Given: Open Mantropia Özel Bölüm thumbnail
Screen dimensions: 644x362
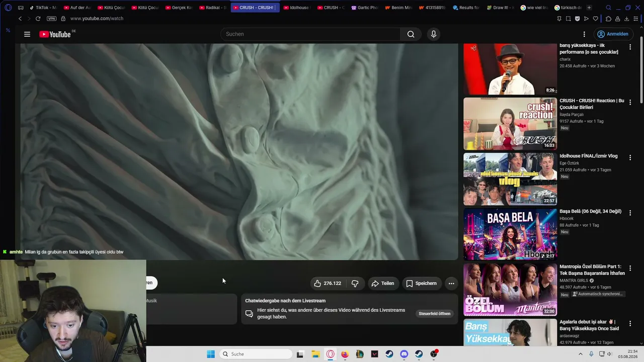Looking at the screenshot, I should [510, 290].
